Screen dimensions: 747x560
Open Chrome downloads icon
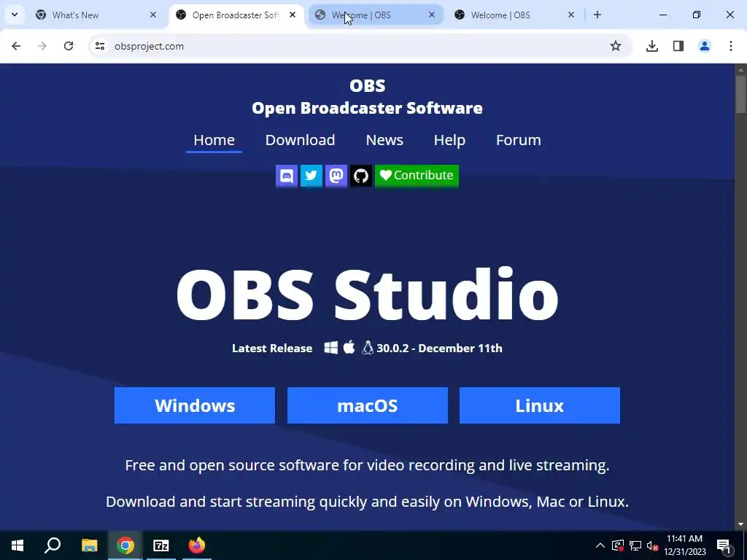click(652, 46)
